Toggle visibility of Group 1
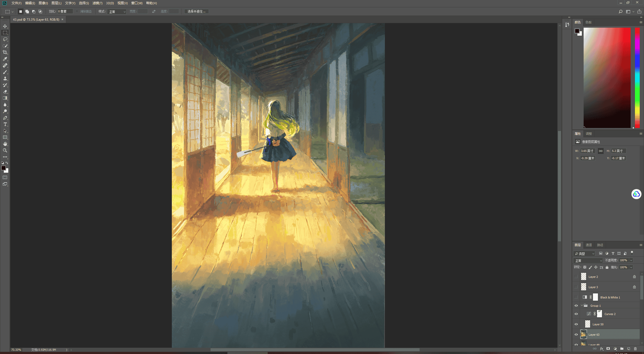Image resolution: width=644 pixels, height=354 pixels. [576, 306]
